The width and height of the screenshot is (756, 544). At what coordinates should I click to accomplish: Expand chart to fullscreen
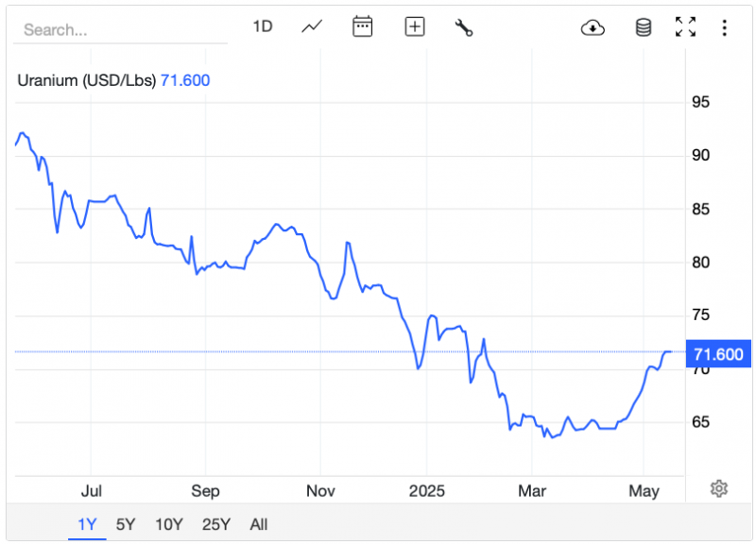[x=685, y=27]
